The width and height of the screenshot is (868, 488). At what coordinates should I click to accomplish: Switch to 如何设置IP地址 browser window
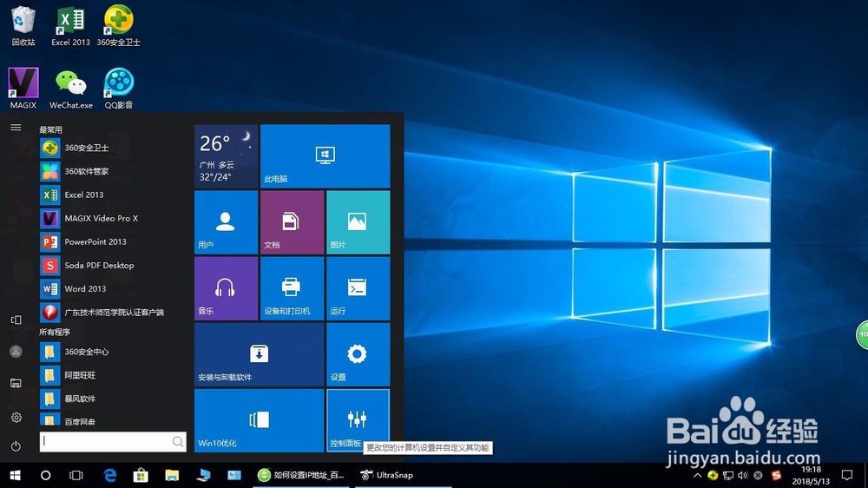pyautogui.click(x=302, y=475)
